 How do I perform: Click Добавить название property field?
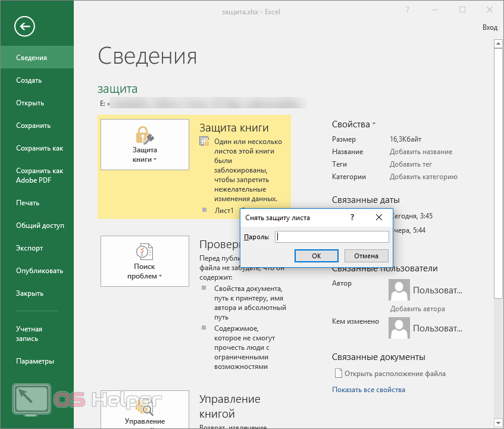[421, 152]
